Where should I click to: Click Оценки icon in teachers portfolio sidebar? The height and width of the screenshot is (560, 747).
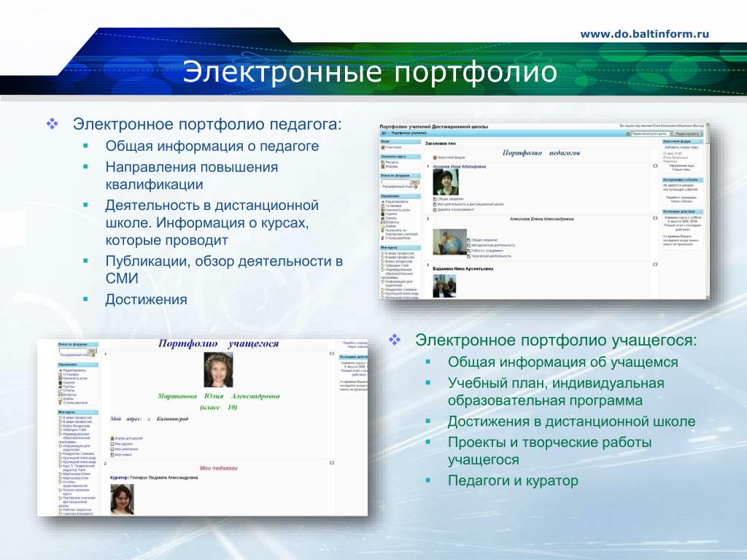(x=382, y=214)
